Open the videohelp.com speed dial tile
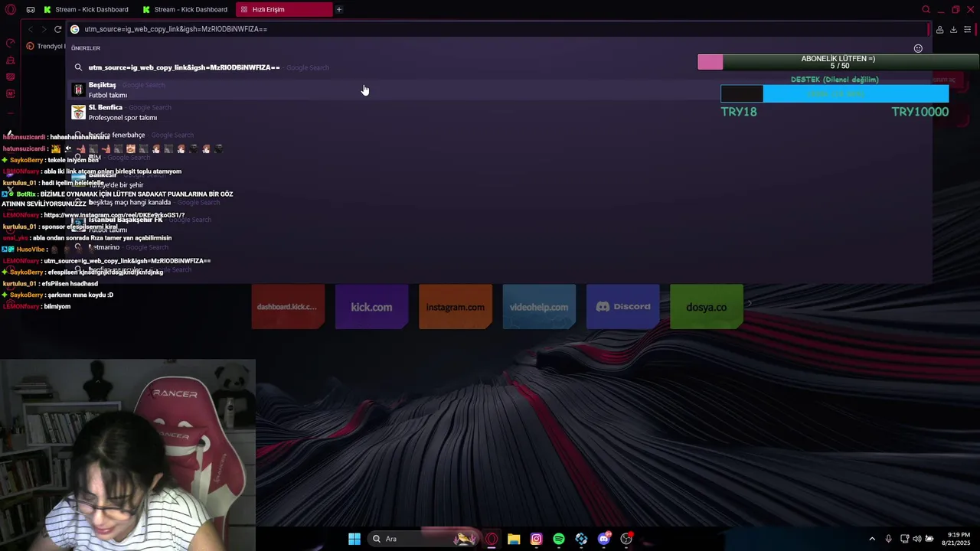This screenshot has height=551, width=980. [539, 307]
